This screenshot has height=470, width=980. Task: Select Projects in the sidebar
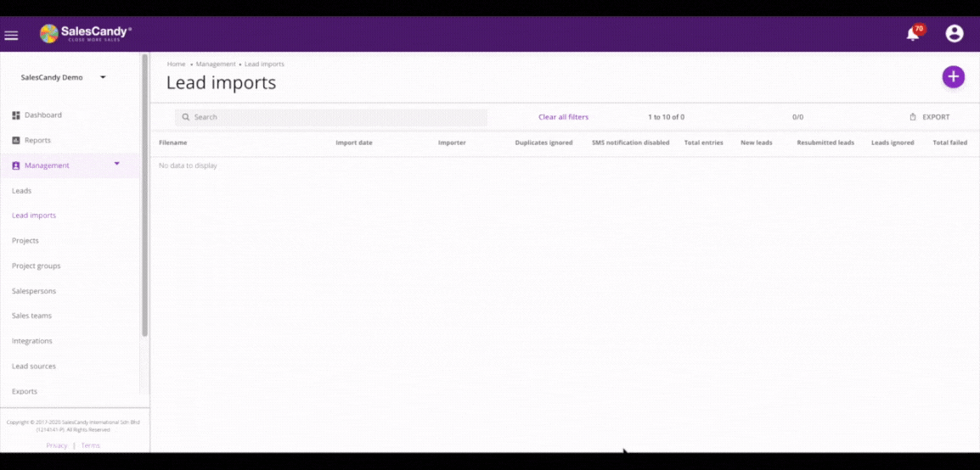point(25,241)
